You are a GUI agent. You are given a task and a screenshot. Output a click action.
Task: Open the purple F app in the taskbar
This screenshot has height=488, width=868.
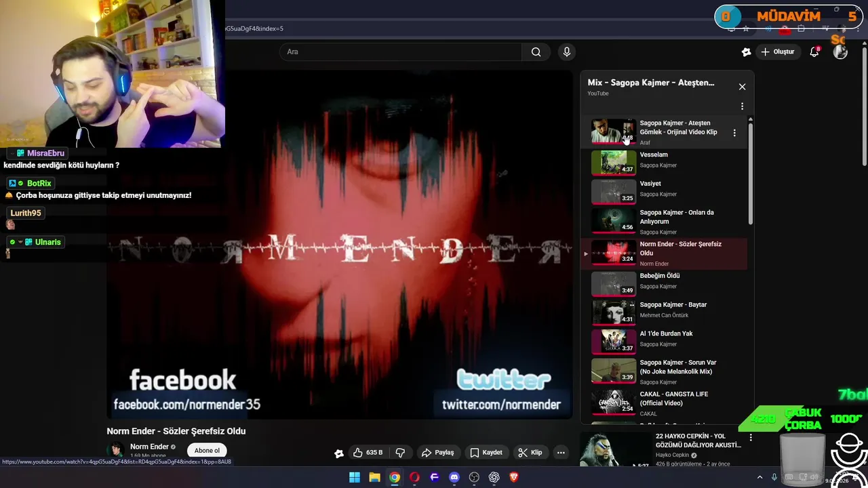point(435,477)
